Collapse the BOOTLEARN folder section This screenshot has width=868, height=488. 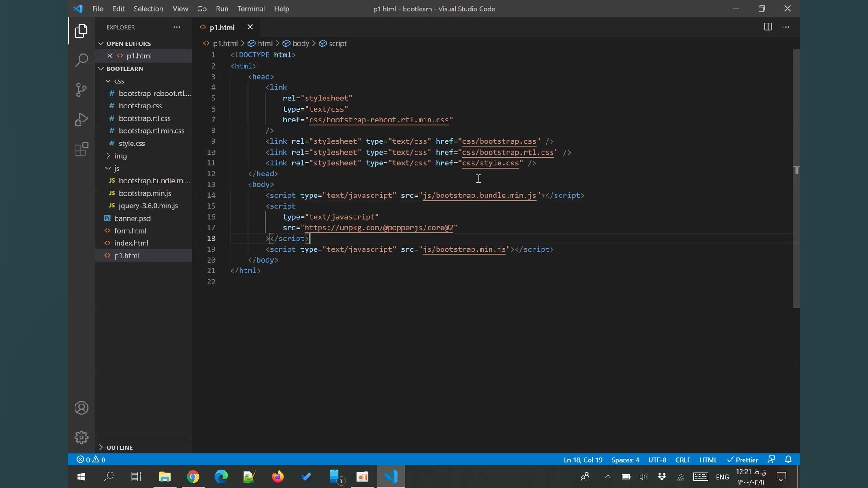pyautogui.click(x=100, y=69)
